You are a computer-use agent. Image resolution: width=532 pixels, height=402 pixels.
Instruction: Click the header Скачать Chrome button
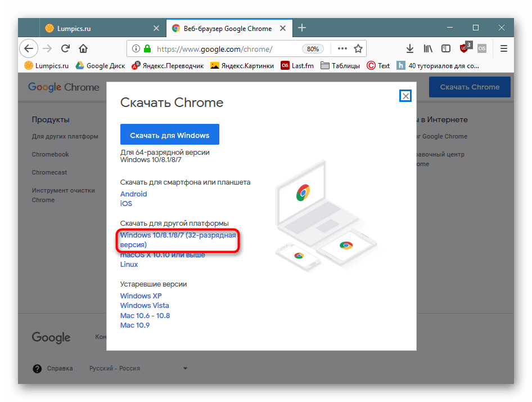tap(470, 87)
